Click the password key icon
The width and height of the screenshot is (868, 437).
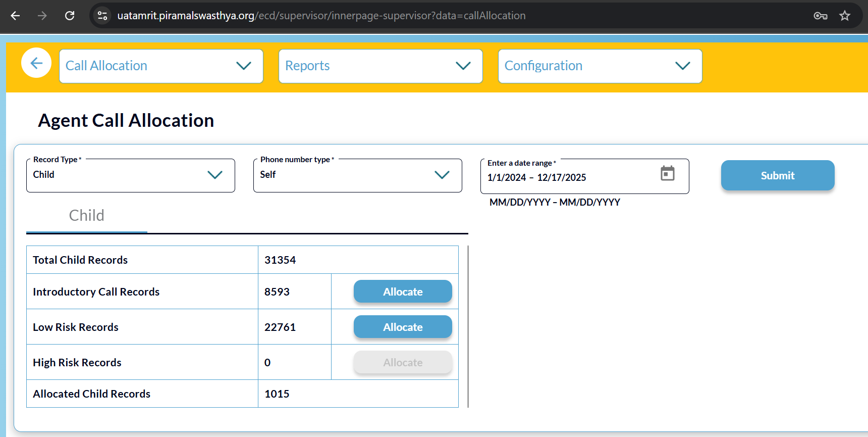pos(820,16)
